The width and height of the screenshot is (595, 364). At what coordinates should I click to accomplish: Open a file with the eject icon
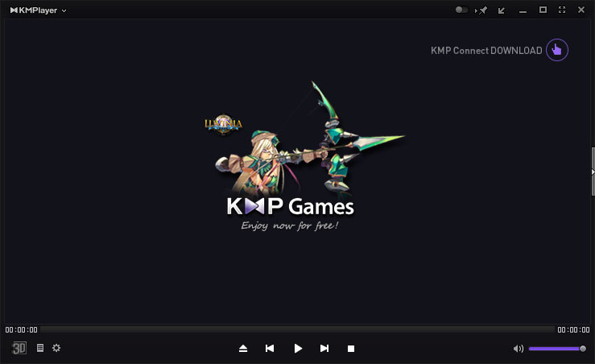pyautogui.click(x=243, y=348)
